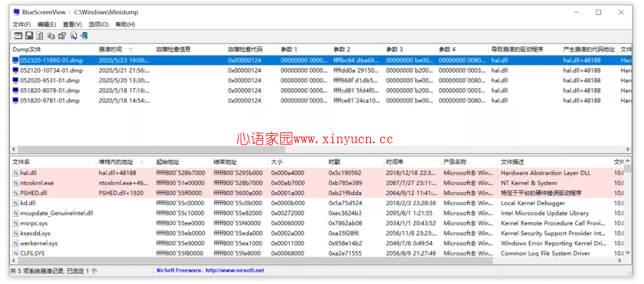
Task: Click the Refresh toolbar icon
Action: point(40,36)
